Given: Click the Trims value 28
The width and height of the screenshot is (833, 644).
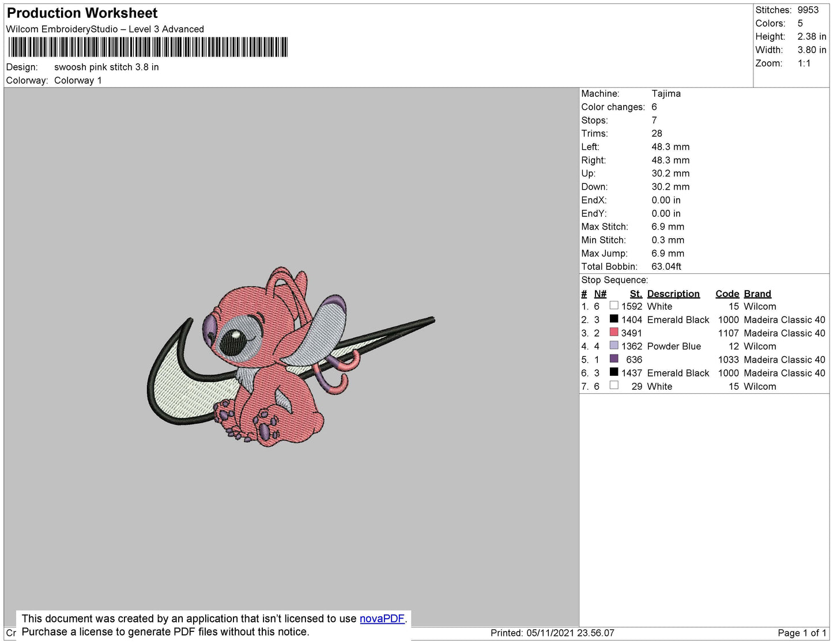Looking at the screenshot, I should point(657,133).
